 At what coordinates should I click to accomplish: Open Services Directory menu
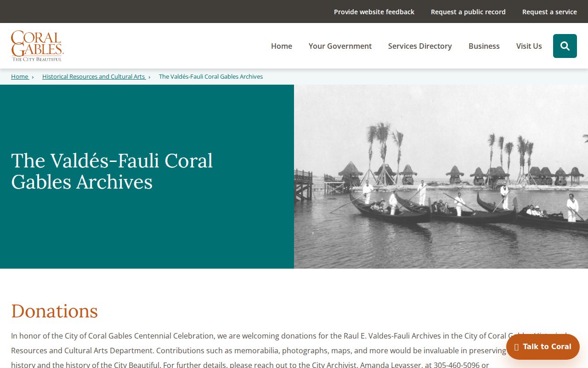[x=420, y=46]
